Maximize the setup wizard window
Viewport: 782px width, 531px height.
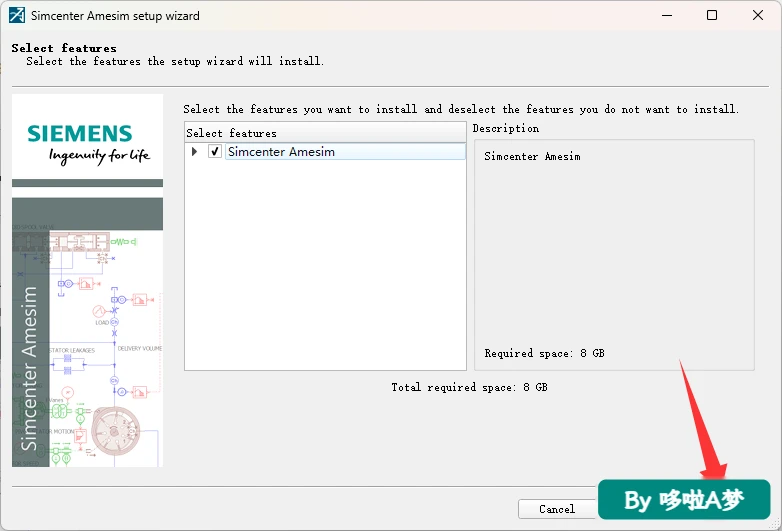[712, 15]
